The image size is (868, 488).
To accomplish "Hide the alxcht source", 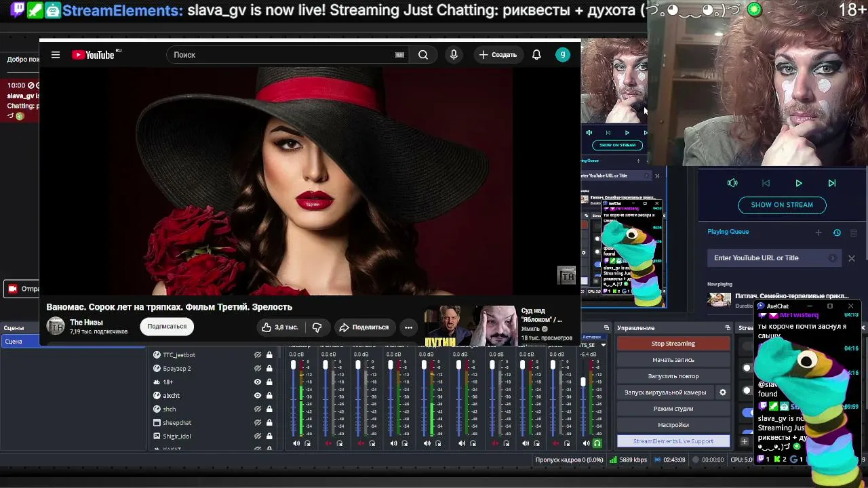I will tap(258, 396).
